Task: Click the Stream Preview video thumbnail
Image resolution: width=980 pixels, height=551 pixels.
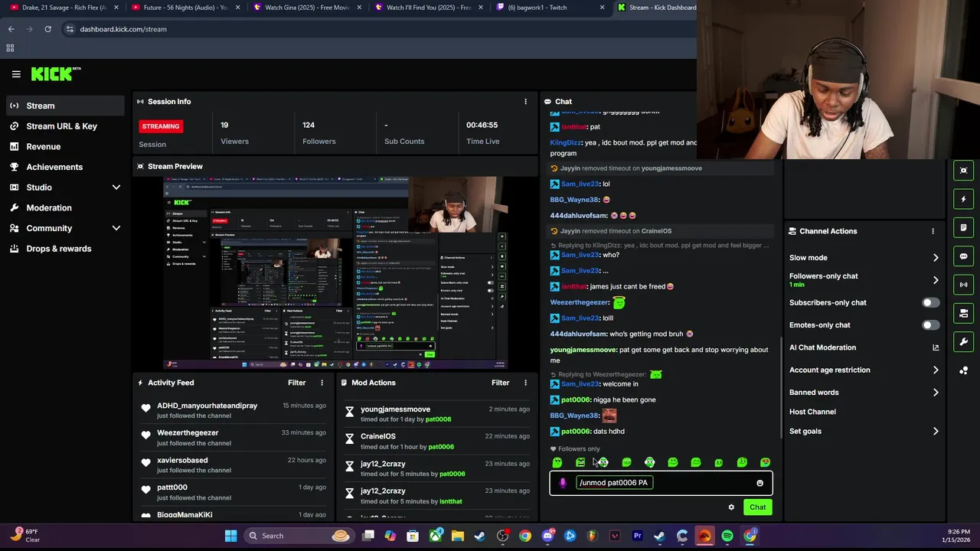Action: pos(335,272)
